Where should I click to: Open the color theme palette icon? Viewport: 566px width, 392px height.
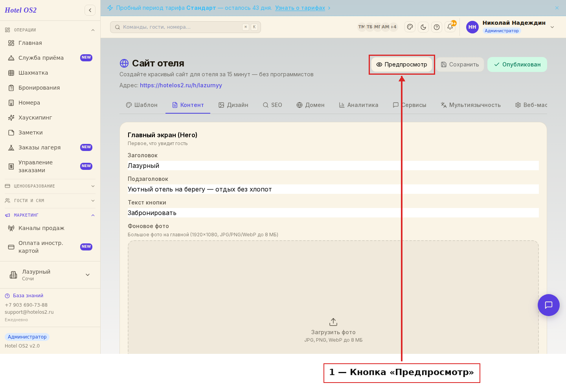coord(410,27)
